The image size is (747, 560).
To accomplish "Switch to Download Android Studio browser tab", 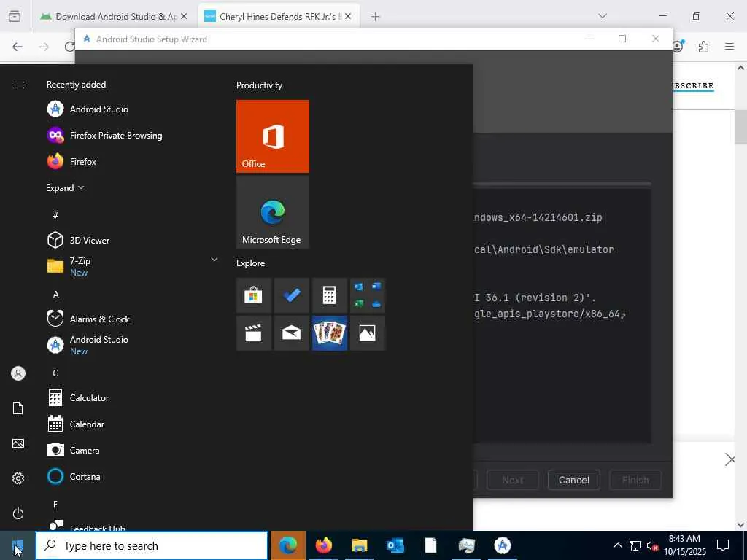I will pos(113,16).
